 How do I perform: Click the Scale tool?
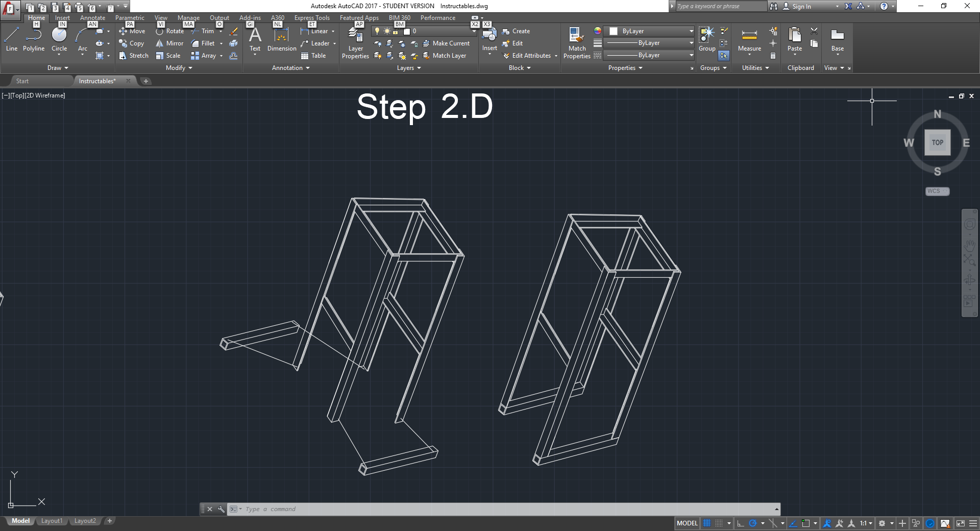pos(168,56)
